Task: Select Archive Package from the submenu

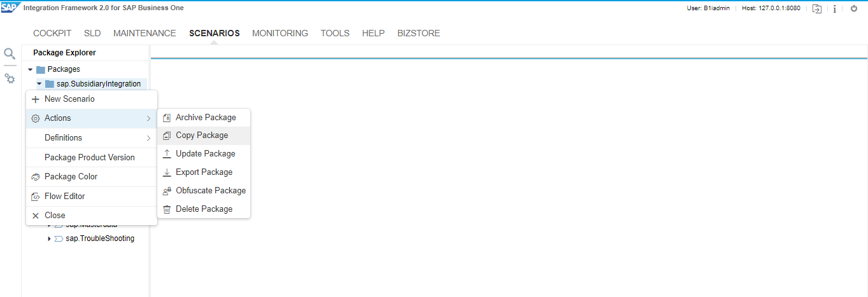Action: (205, 118)
